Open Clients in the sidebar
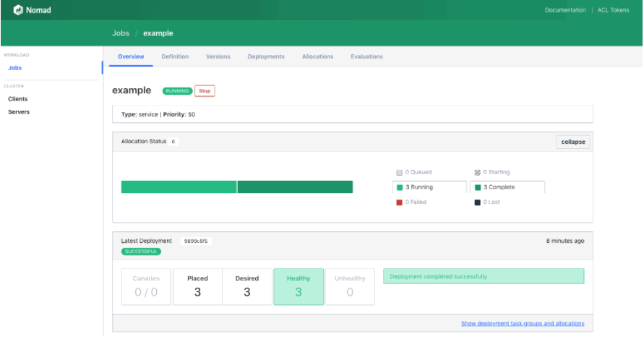The height and width of the screenshot is (355, 644). 17,99
